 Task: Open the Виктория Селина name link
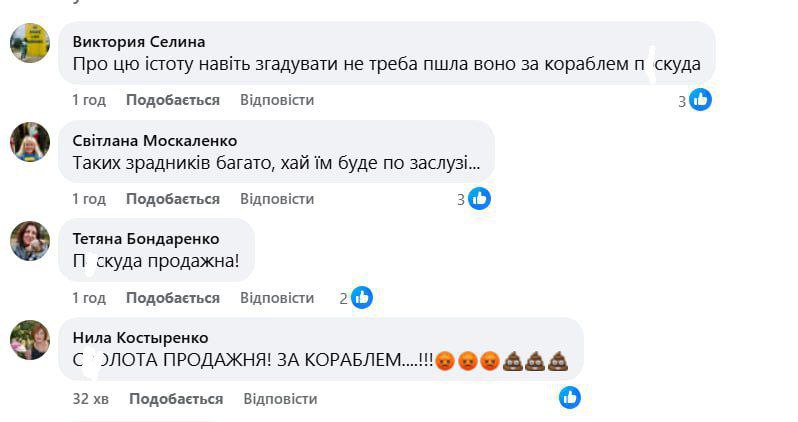point(139,42)
